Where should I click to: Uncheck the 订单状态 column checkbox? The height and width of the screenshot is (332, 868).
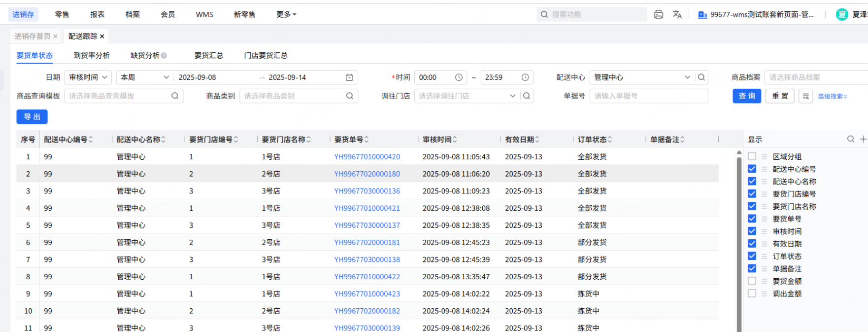pyautogui.click(x=752, y=256)
